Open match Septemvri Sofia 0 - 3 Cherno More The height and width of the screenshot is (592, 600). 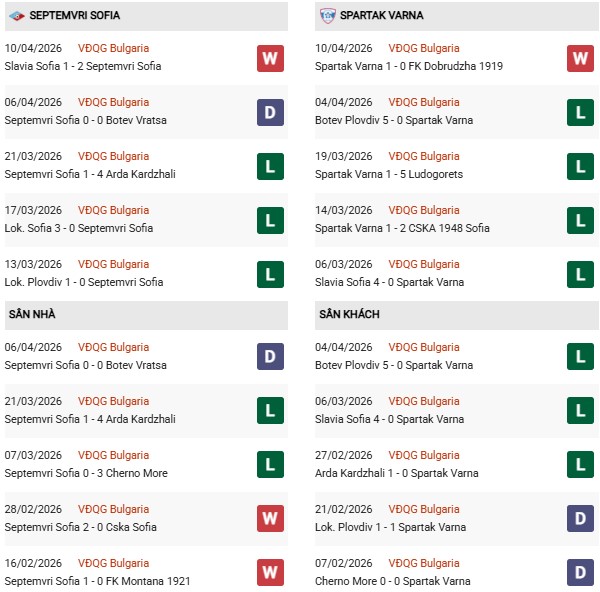[86, 473]
